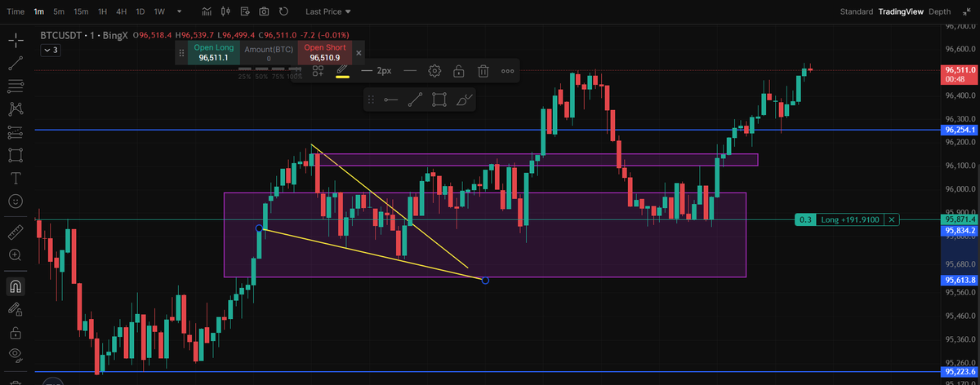980x385 pixels.
Task: Switch to Standard chart view
Action: click(x=857, y=11)
